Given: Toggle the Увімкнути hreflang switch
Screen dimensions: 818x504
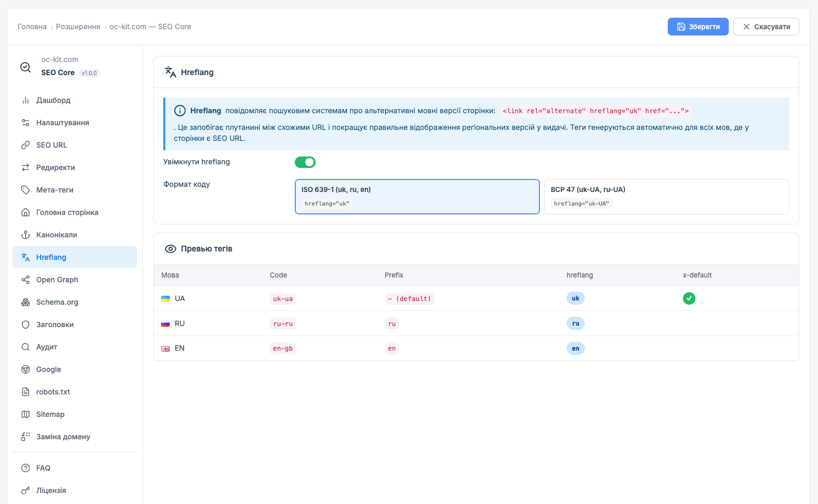Looking at the screenshot, I should click(305, 162).
